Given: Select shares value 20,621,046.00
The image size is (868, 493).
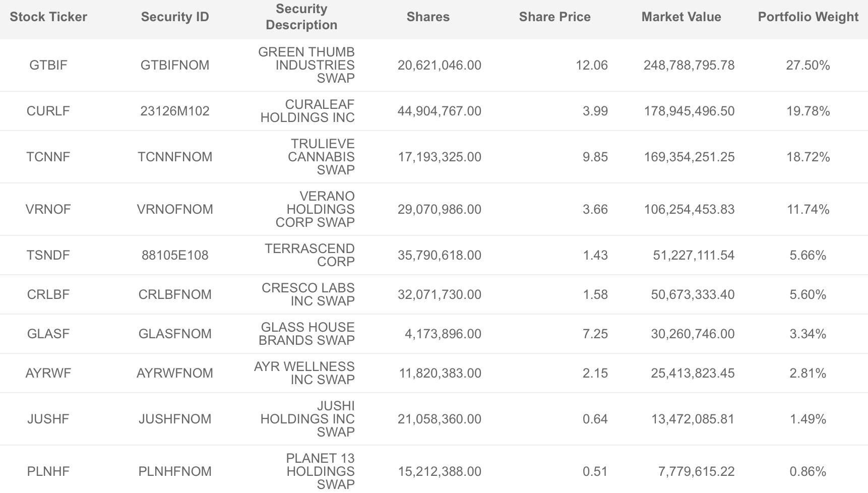Looking at the screenshot, I should coord(440,65).
